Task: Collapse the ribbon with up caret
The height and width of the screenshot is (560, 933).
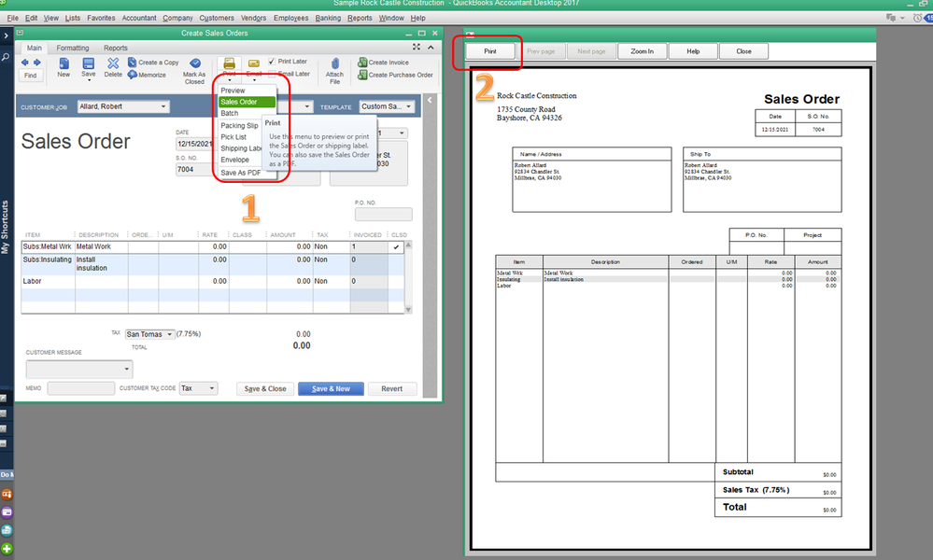Action: [x=431, y=47]
